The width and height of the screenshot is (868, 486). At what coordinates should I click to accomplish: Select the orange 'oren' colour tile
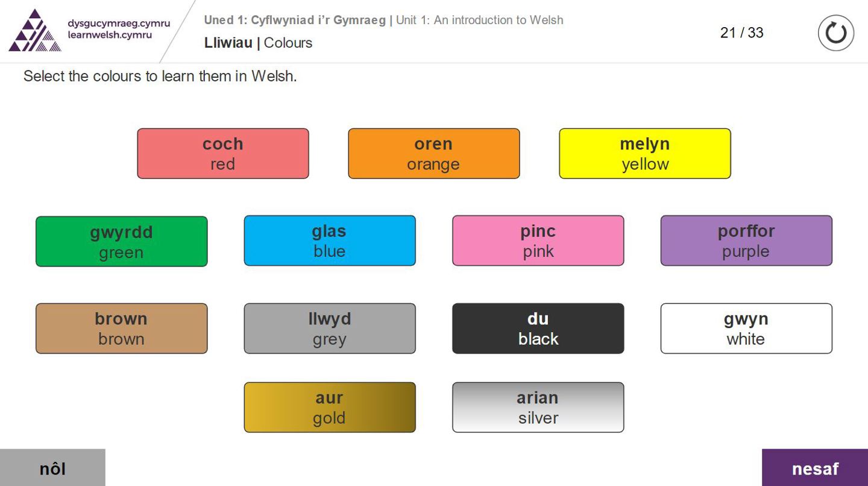(x=433, y=154)
